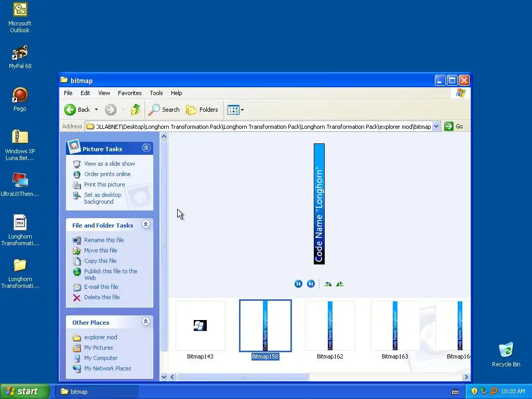
Task: Go to explorer mod folder link
Action: 100,337
